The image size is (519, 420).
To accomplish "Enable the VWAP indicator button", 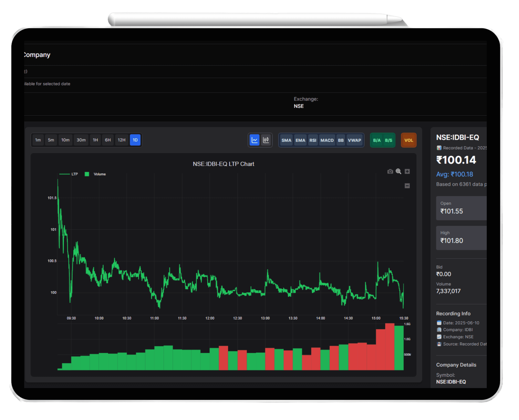I will [x=355, y=140].
